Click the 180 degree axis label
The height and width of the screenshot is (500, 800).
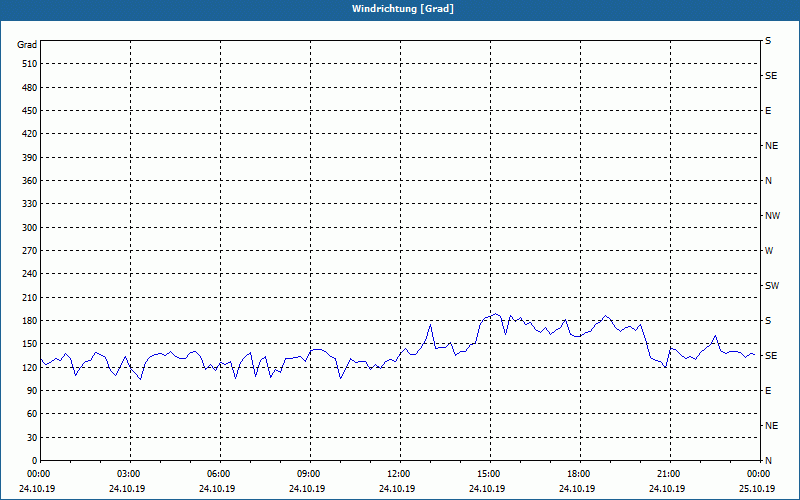[x=30, y=321]
